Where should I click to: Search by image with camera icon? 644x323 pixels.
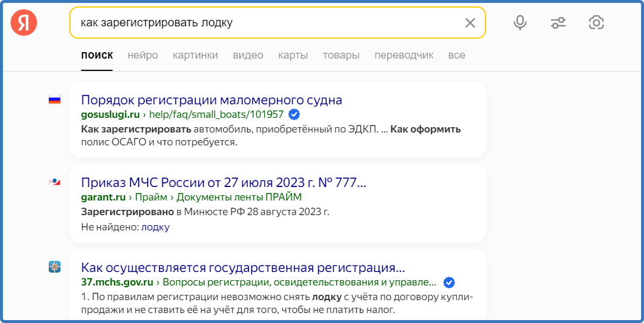[x=596, y=22]
